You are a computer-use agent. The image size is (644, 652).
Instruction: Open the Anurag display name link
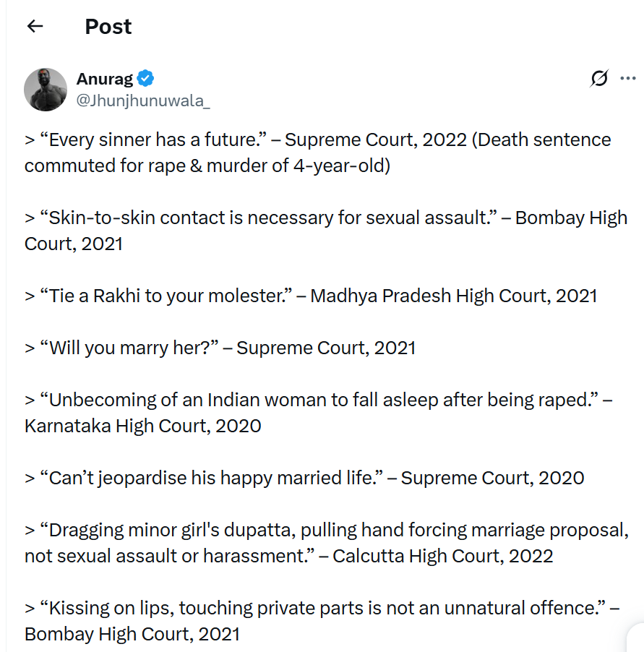click(104, 79)
